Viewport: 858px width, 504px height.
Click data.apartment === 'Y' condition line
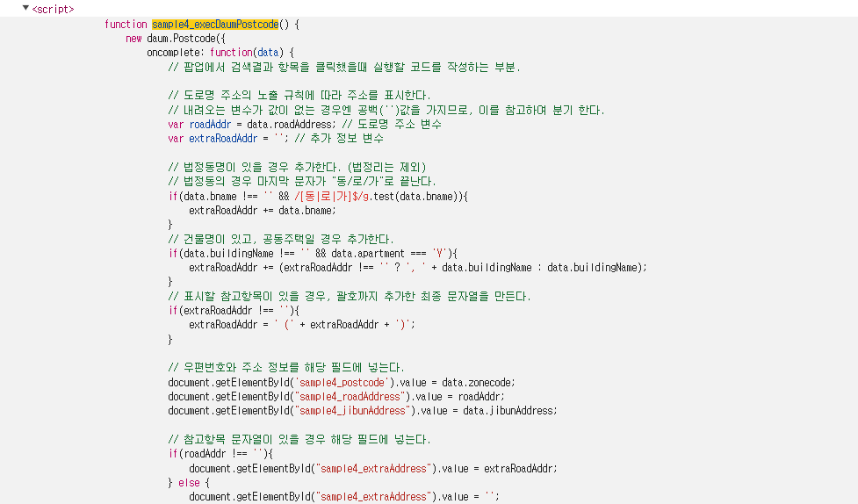[313, 254]
